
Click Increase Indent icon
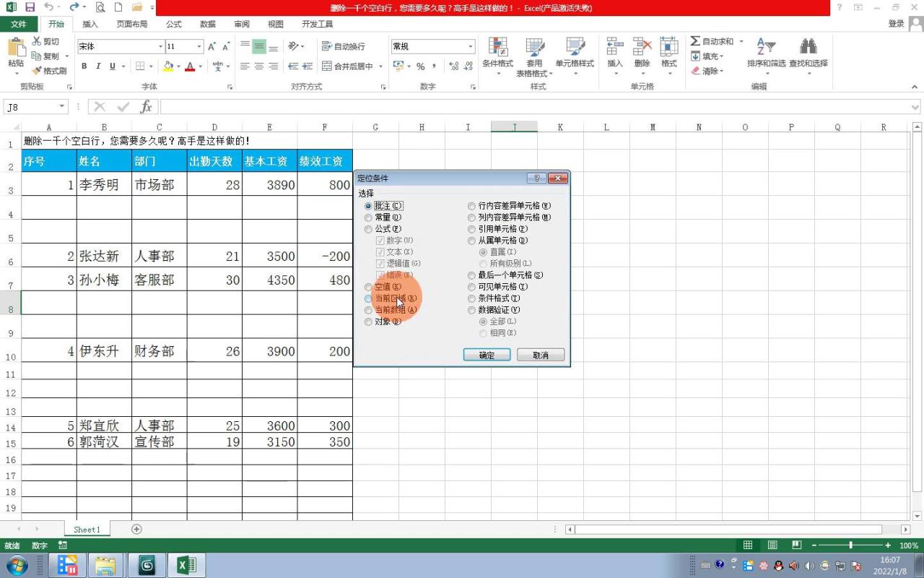[x=308, y=66]
